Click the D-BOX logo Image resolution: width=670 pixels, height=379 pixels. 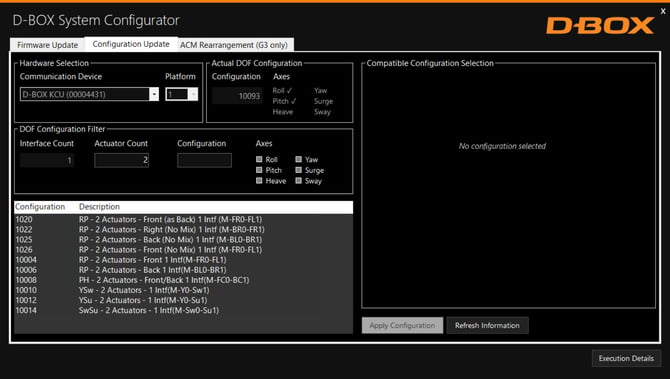point(600,26)
